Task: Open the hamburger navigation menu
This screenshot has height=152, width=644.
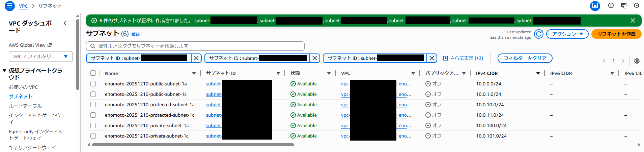Action: click(x=10, y=6)
